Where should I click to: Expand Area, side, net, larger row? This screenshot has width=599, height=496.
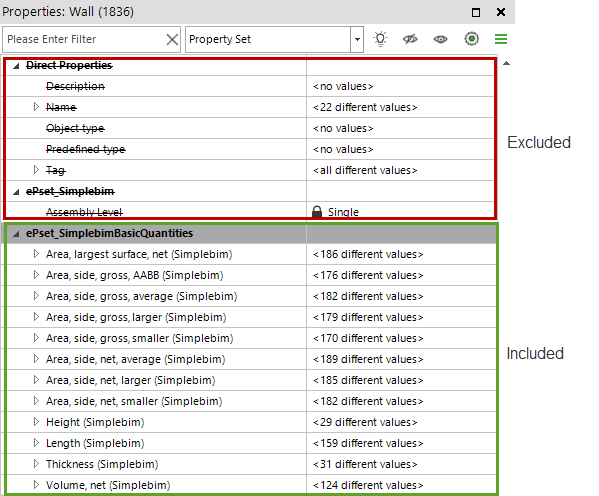[x=36, y=380]
